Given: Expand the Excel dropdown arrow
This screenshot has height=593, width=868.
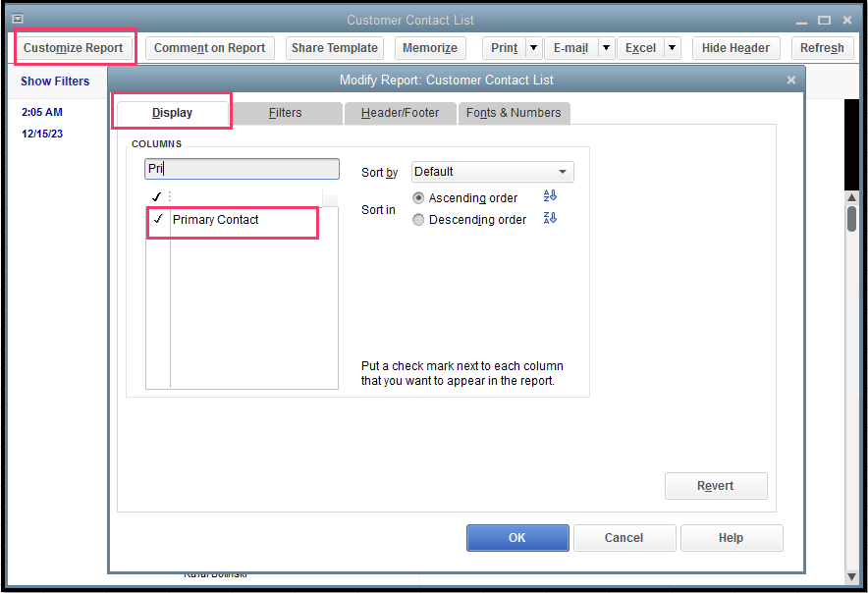Looking at the screenshot, I should [672, 48].
